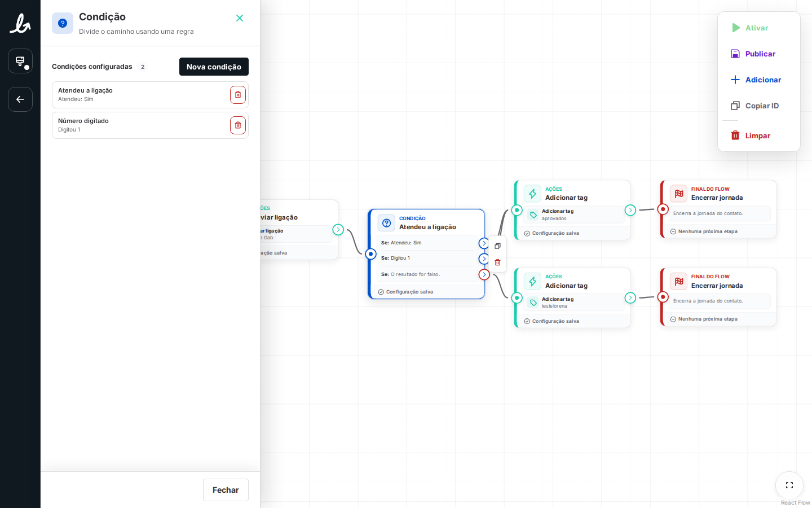Choose Limpar from the flow menu
812x508 pixels.
pos(759,135)
